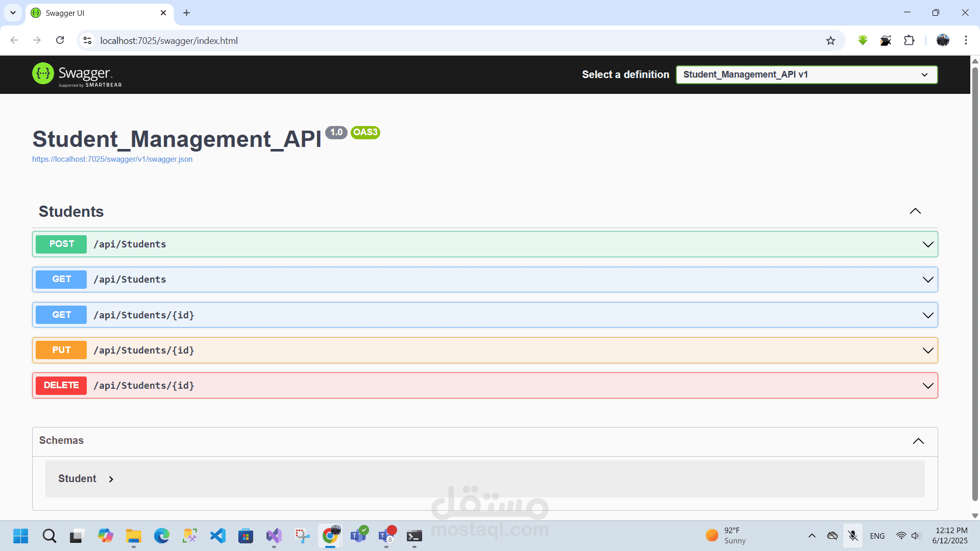The width and height of the screenshot is (980, 551).
Task: Click the green download icon in the toolbar
Action: click(x=863, y=40)
